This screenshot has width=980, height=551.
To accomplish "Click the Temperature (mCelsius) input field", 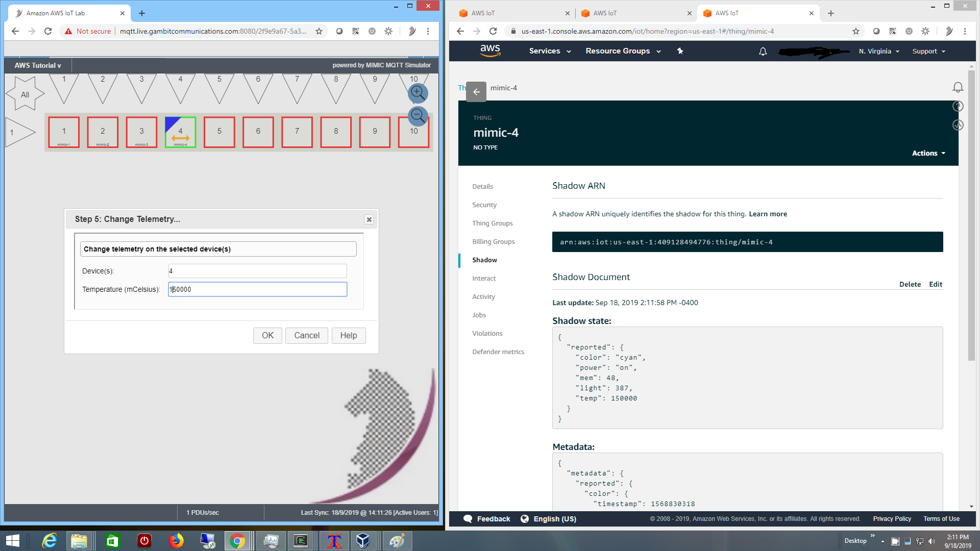I will [257, 289].
